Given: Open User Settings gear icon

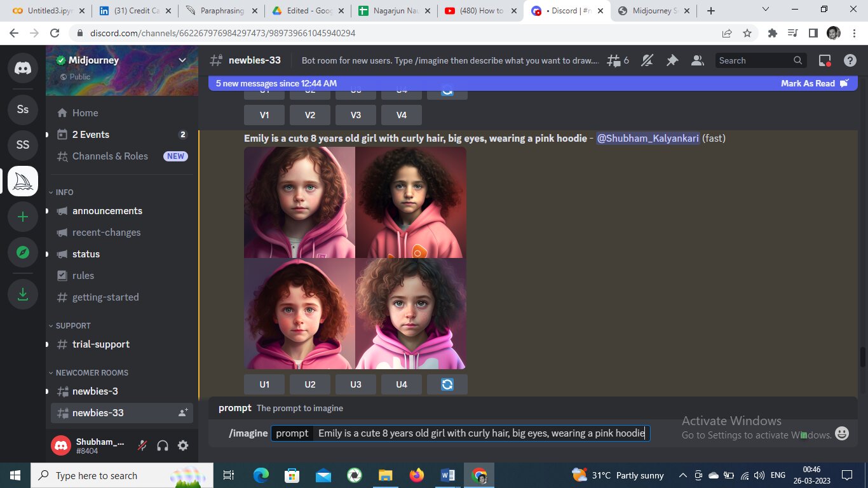Looking at the screenshot, I should click(183, 445).
